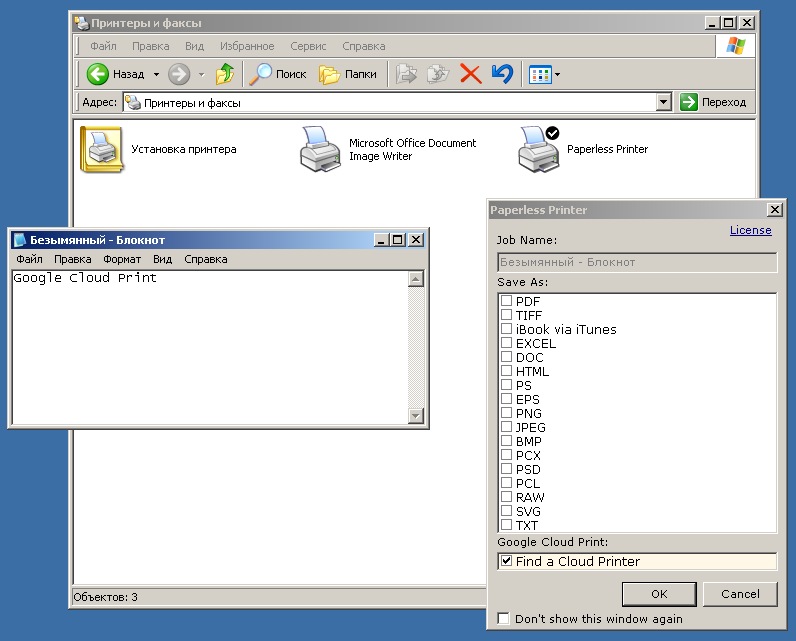
Task: Select the Paperless Printer icon
Action: [539, 149]
